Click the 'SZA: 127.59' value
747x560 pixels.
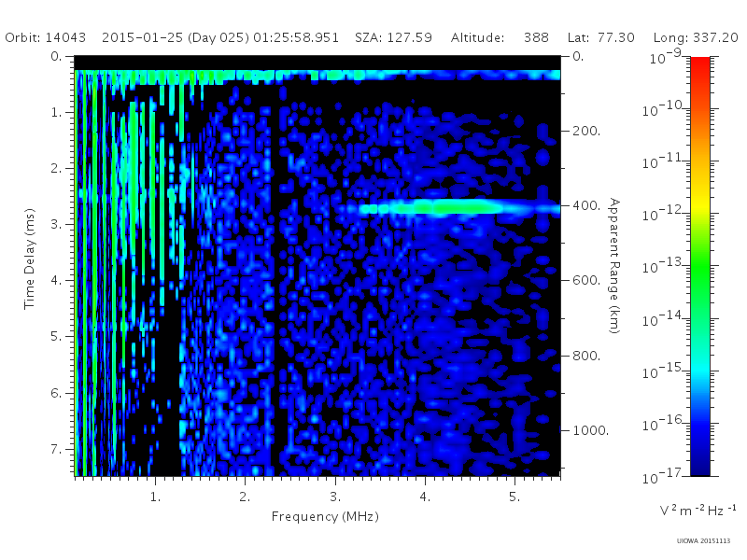coord(393,37)
